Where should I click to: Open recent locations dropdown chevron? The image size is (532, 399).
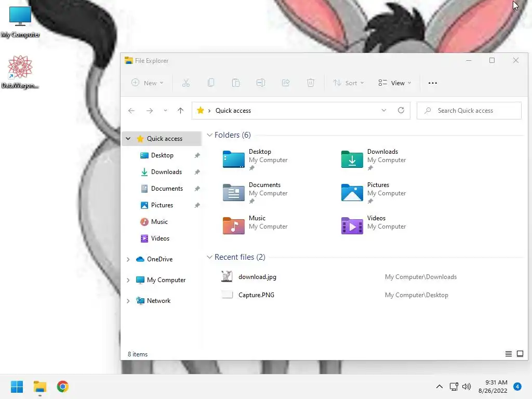tap(165, 111)
